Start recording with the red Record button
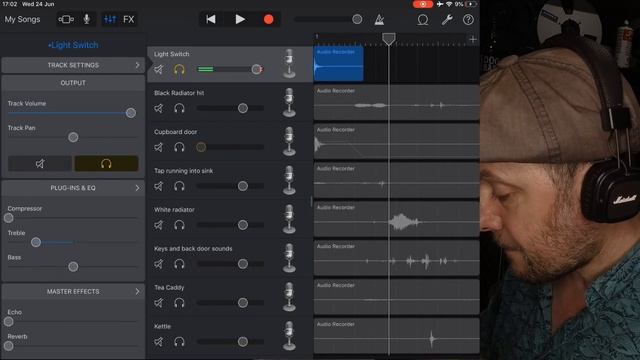 click(x=269, y=19)
